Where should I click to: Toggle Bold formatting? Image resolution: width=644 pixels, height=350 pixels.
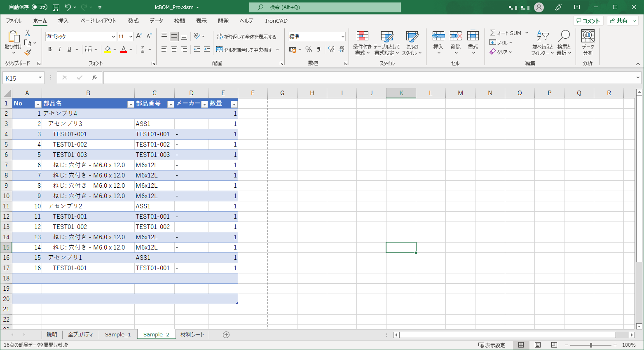50,49
